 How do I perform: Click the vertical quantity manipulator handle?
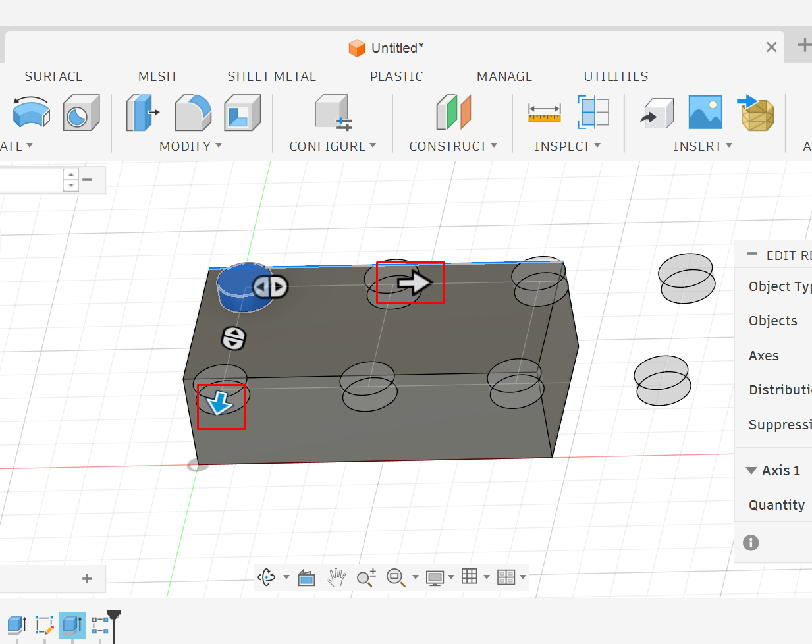point(233,338)
